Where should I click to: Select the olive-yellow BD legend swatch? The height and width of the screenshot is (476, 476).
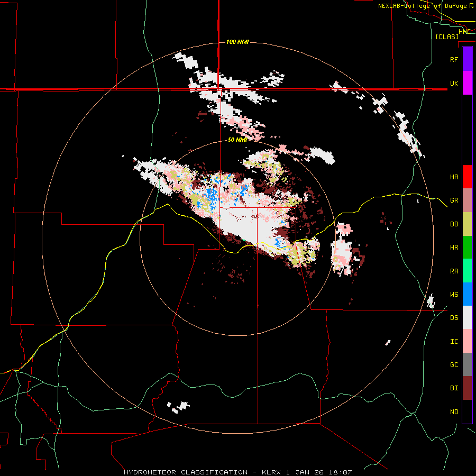click(x=467, y=224)
